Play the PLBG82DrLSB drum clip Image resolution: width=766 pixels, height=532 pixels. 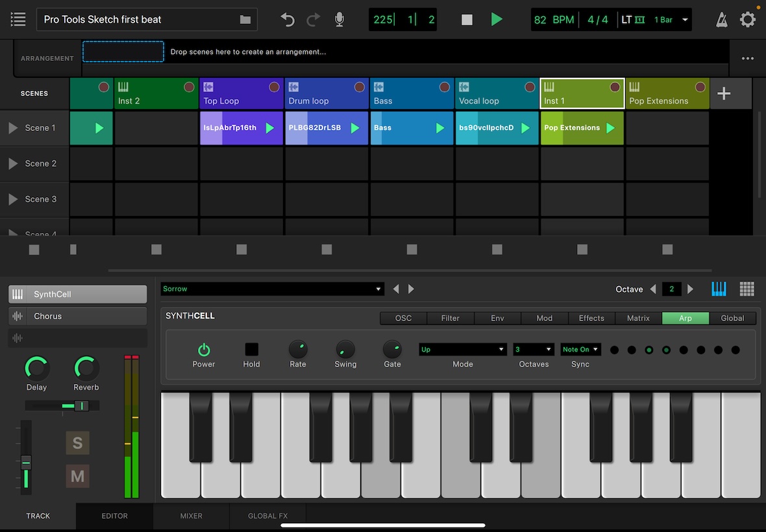click(355, 128)
